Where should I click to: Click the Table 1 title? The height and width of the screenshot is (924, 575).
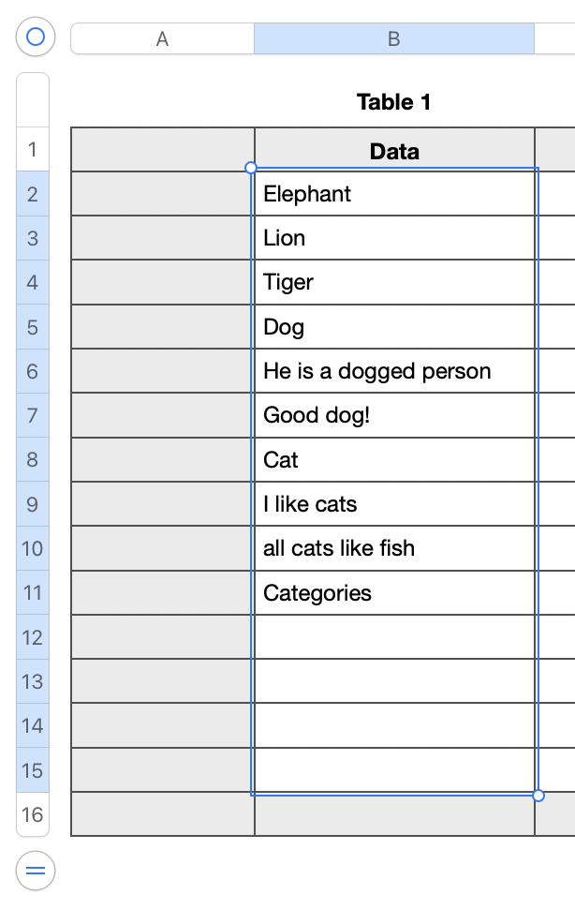[x=394, y=102]
